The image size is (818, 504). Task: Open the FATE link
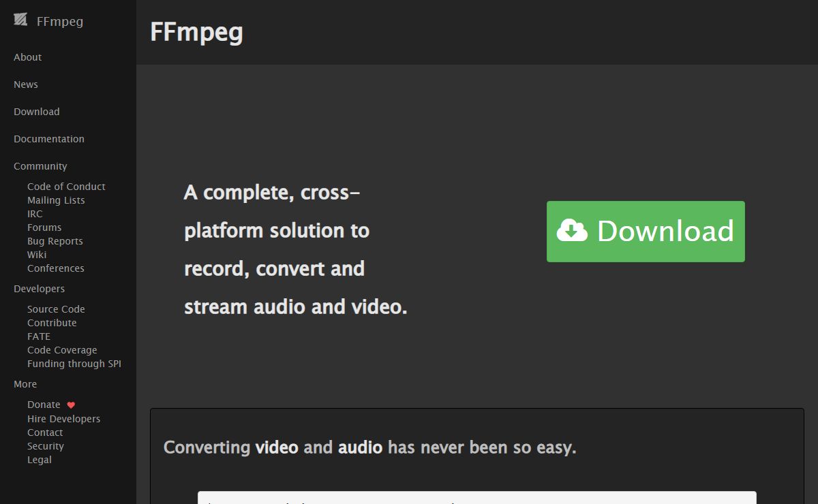point(39,336)
